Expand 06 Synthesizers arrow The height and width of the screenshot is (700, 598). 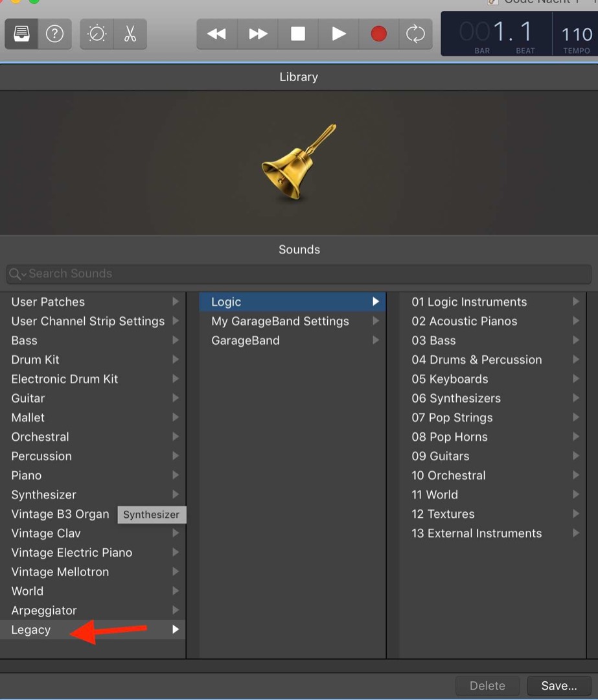pyautogui.click(x=576, y=398)
